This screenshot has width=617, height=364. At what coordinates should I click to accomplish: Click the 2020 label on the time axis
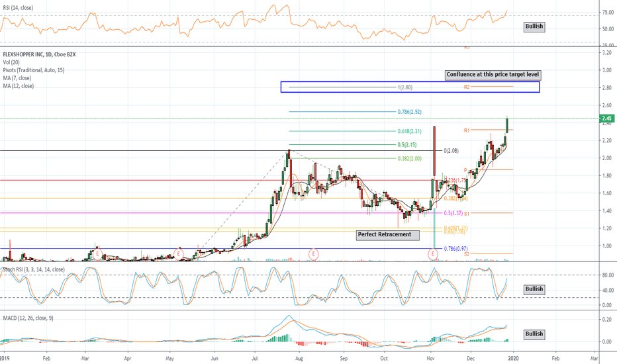512,359
